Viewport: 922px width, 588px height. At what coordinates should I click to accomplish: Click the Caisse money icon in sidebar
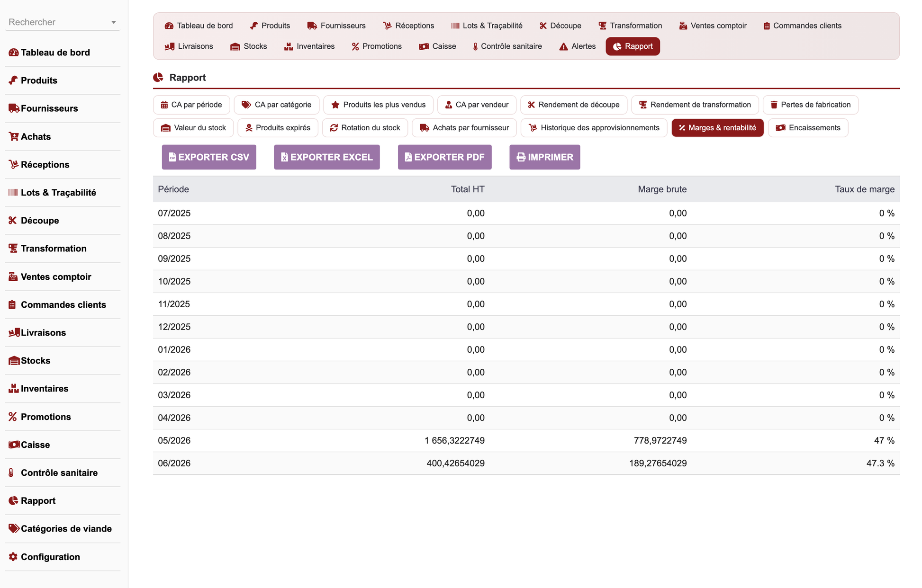click(14, 445)
